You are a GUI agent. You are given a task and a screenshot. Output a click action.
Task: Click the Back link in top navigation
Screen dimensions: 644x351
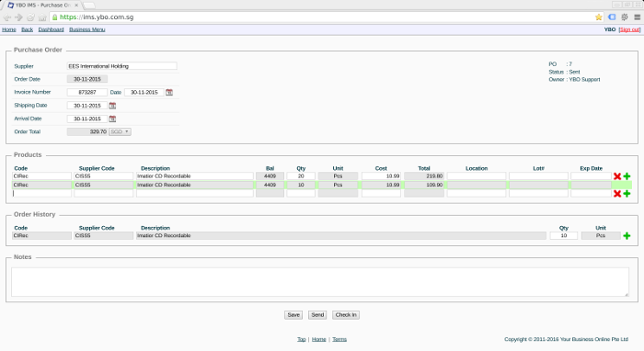(x=27, y=29)
